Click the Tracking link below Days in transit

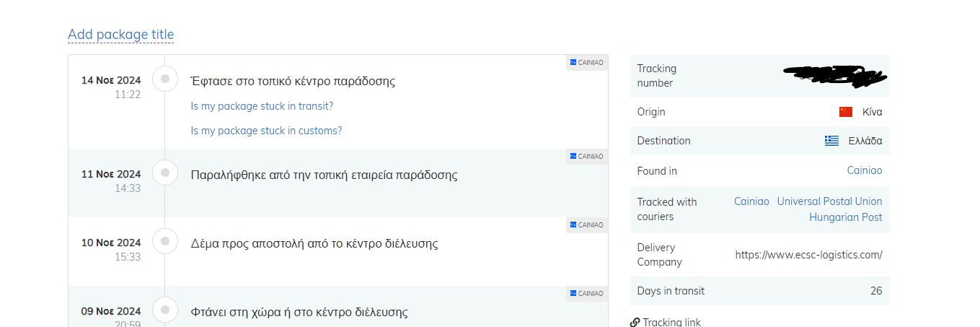coord(671,323)
